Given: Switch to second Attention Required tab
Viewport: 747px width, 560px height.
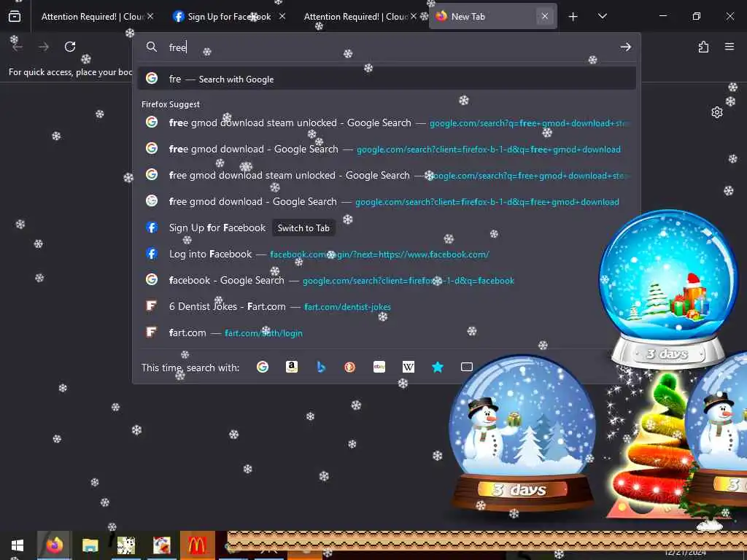Looking at the screenshot, I should [355, 17].
